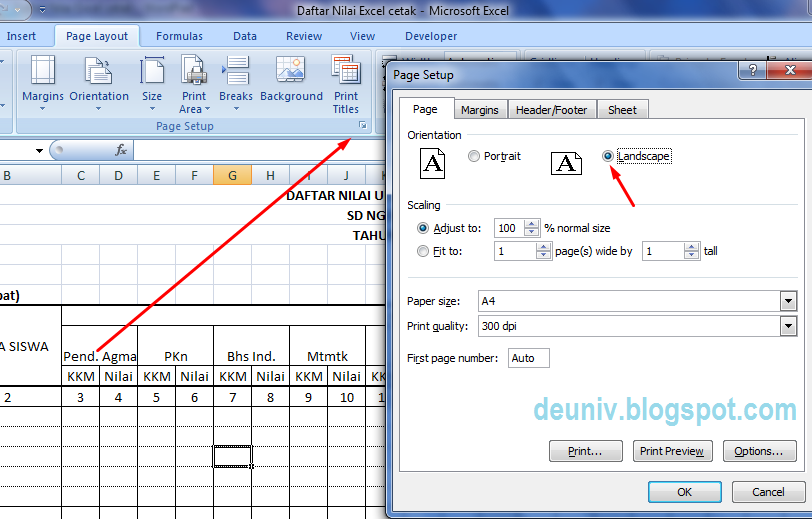The image size is (812, 519).
Task: Click the portrait page preview icon
Action: pyautogui.click(x=432, y=163)
